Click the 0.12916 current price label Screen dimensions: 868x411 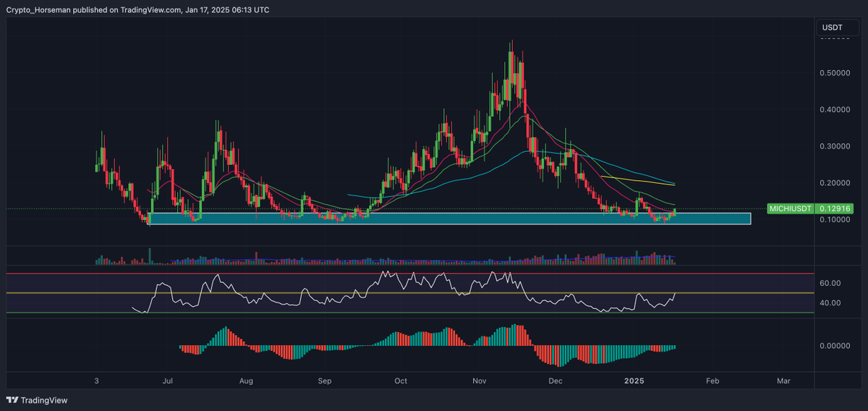833,208
